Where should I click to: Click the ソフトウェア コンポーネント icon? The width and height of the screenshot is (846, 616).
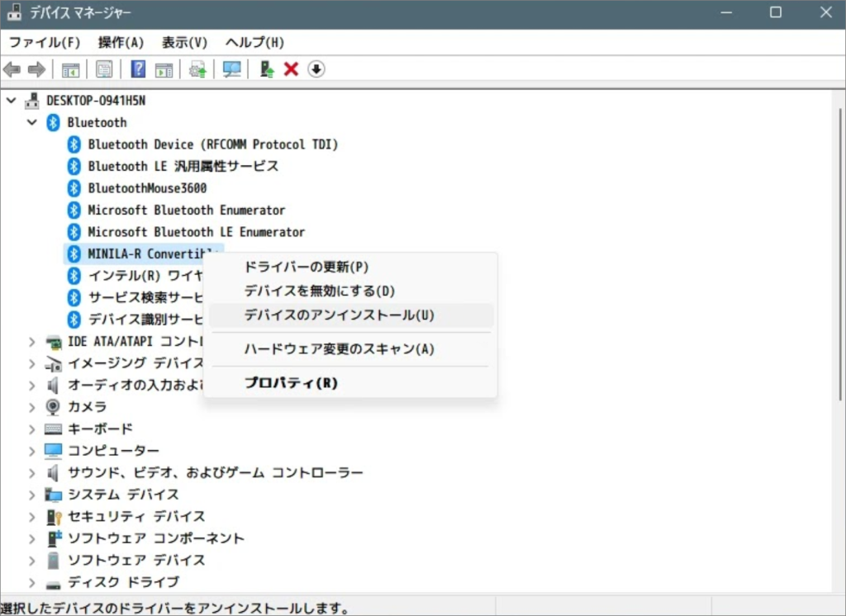(55, 538)
